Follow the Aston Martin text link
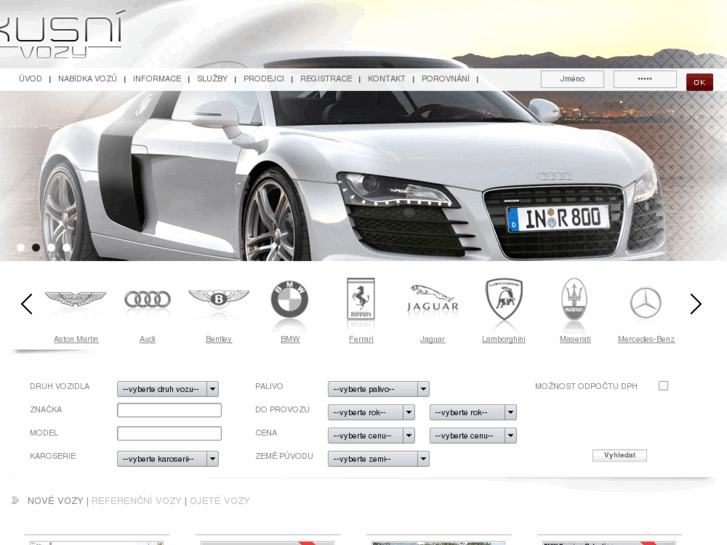This screenshot has width=727, height=545. [76, 339]
